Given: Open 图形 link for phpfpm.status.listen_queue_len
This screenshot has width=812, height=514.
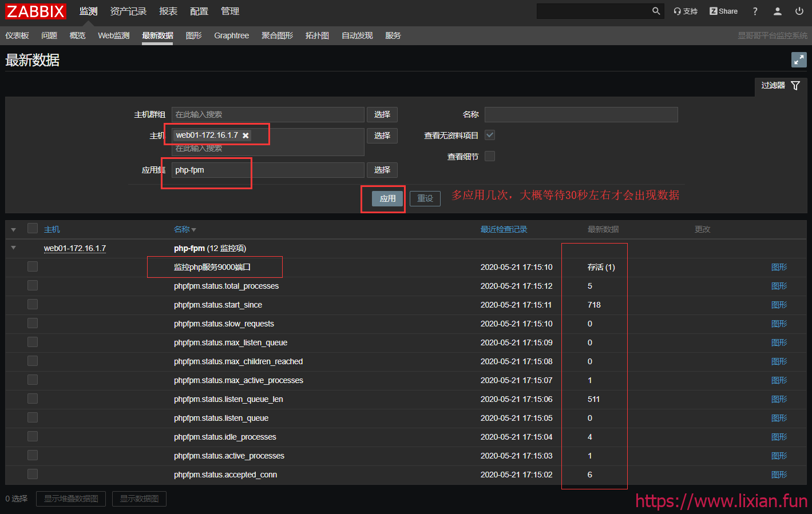Looking at the screenshot, I should [779, 399].
